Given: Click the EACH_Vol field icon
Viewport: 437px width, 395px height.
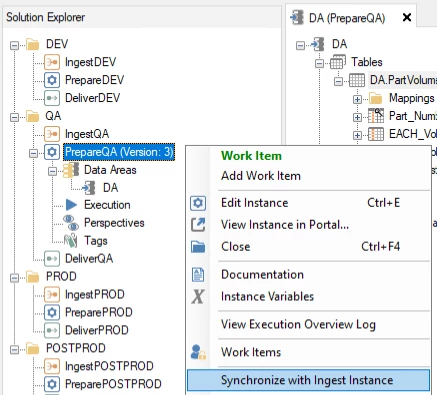Looking at the screenshot, I should point(376,134).
